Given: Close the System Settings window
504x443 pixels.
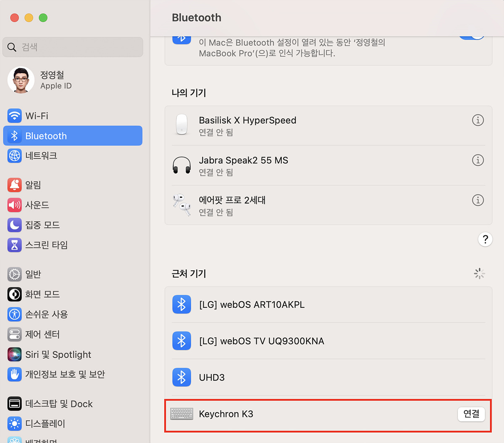Looking at the screenshot, I should (15, 18).
